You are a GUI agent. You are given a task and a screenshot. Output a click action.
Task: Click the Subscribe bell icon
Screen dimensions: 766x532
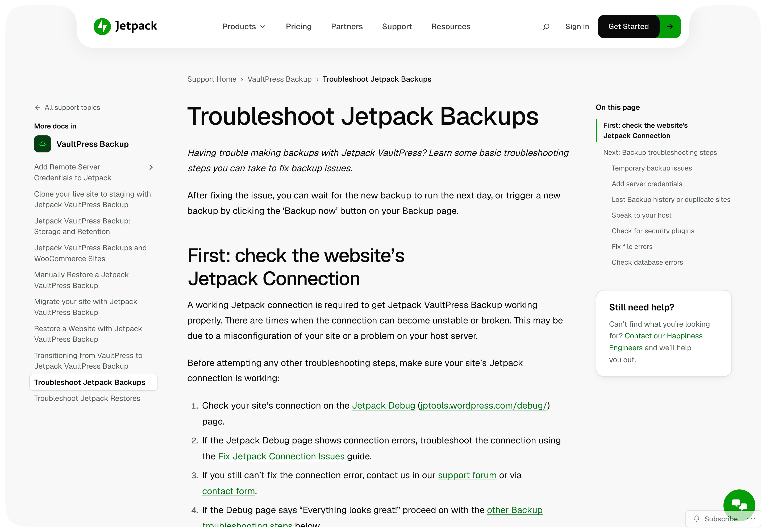(x=696, y=519)
